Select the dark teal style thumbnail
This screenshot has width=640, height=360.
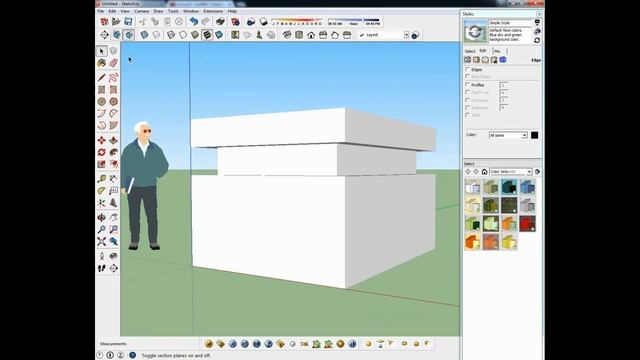(509, 187)
